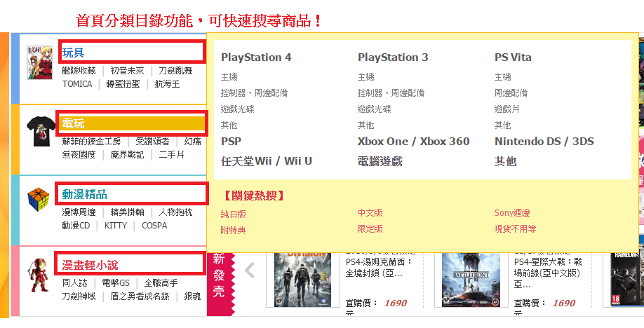Viewport: 644px width, 328px height.
Task: Select the 任天堂Wii / Wii U category
Action: click(x=267, y=161)
